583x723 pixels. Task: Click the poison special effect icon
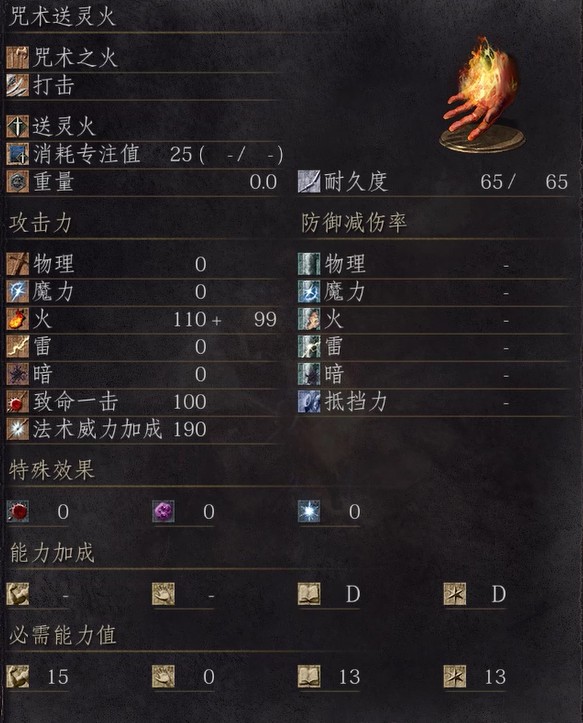(163, 511)
